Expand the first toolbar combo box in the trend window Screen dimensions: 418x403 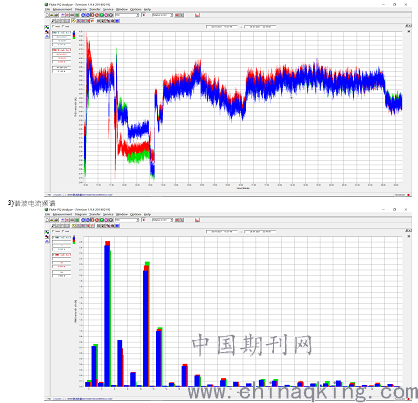127,15
